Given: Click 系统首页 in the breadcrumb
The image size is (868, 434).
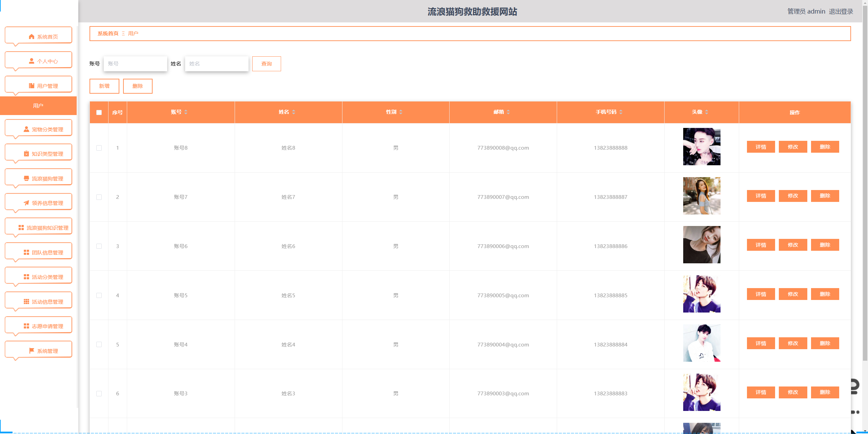Looking at the screenshot, I should click(x=108, y=34).
